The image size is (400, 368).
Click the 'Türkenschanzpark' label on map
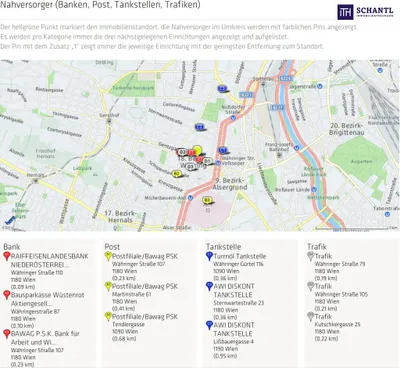133,88
